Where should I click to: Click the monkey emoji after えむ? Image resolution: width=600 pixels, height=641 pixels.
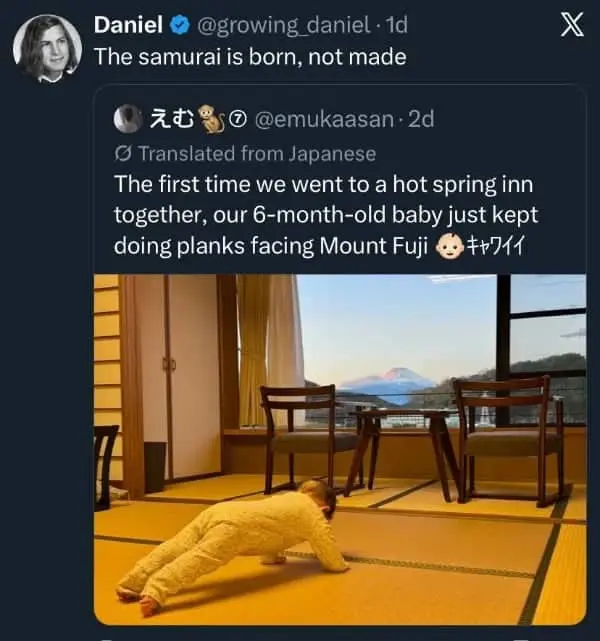(209, 119)
